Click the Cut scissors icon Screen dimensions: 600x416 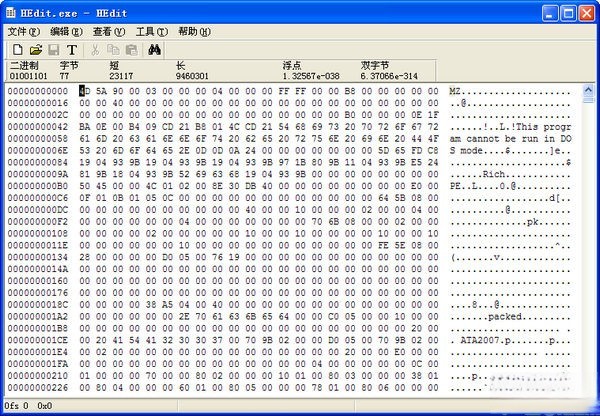point(96,49)
